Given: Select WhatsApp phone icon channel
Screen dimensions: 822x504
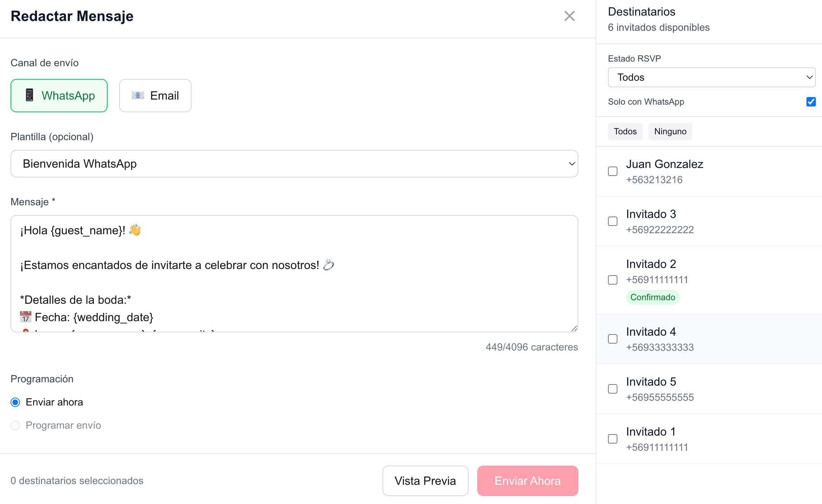Looking at the screenshot, I should click(59, 96).
